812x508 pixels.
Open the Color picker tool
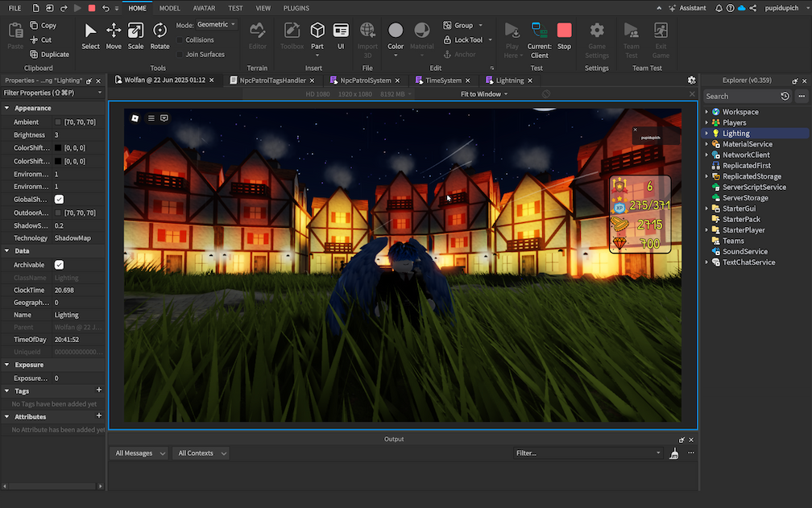tap(396, 36)
